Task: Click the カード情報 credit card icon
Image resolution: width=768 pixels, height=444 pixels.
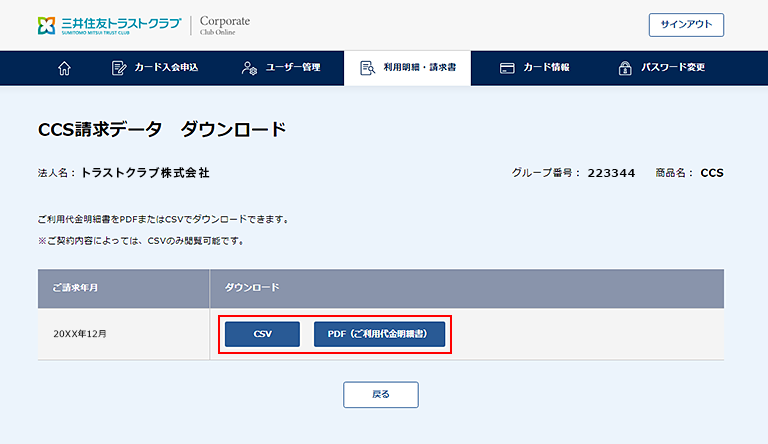Action: click(x=507, y=68)
